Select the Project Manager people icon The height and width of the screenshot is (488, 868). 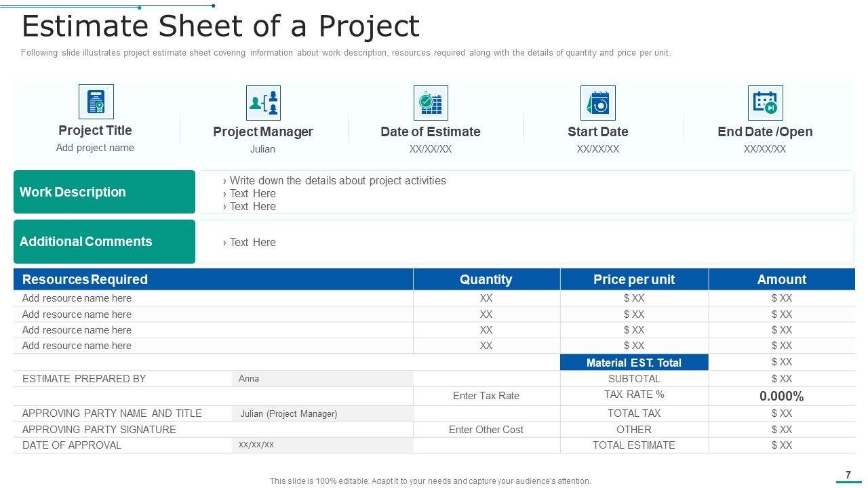click(263, 103)
